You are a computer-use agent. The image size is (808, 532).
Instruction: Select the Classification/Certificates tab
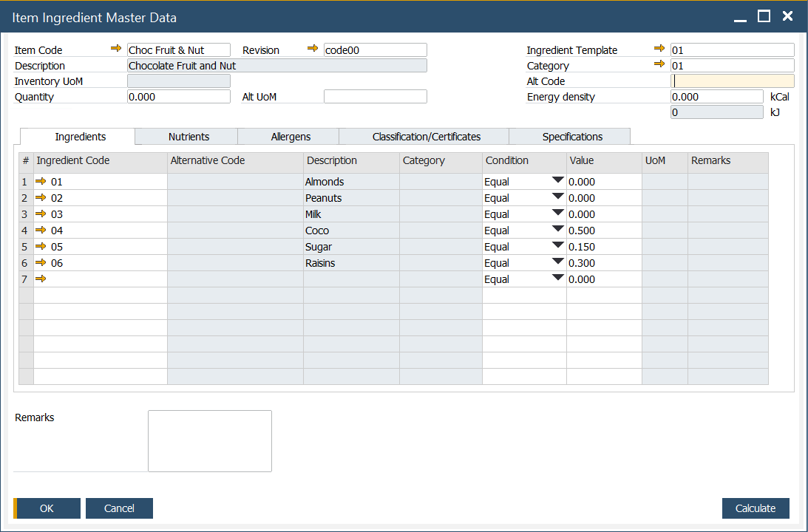tap(427, 137)
